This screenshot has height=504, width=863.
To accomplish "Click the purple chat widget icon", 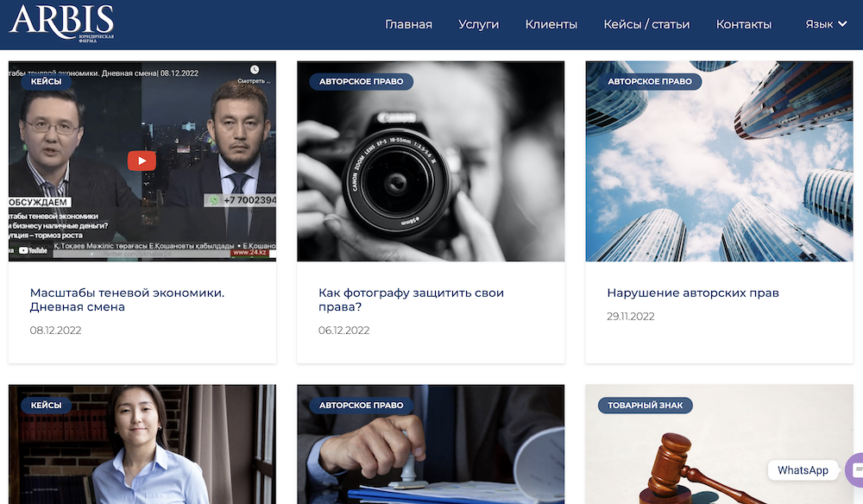I will pos(854,469).
